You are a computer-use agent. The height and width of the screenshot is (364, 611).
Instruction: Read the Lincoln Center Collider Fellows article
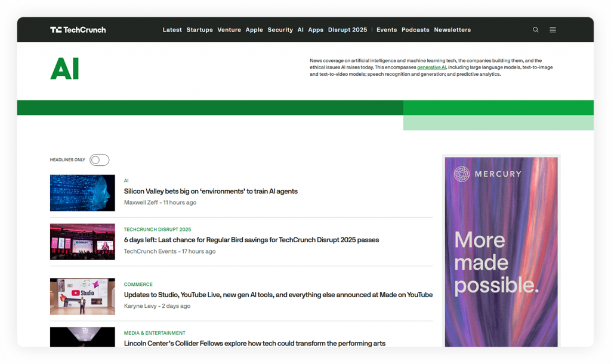pos(254,343)
